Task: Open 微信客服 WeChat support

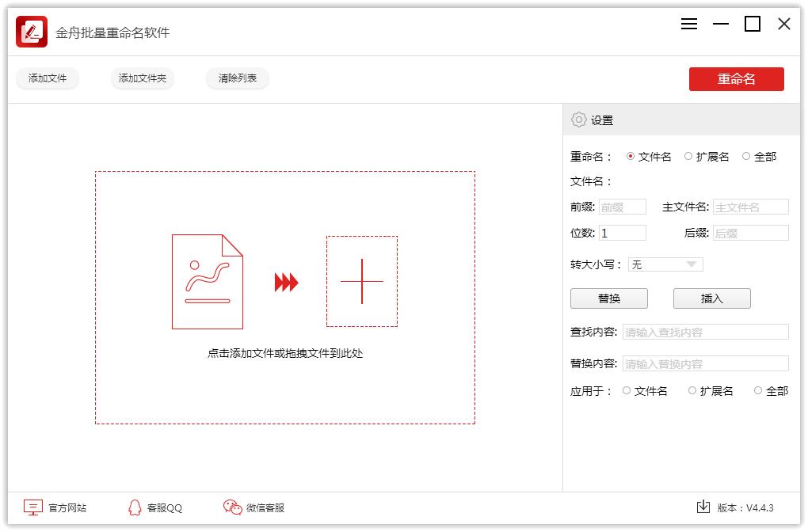Action: pyautogui.click(x=233, y=507)
